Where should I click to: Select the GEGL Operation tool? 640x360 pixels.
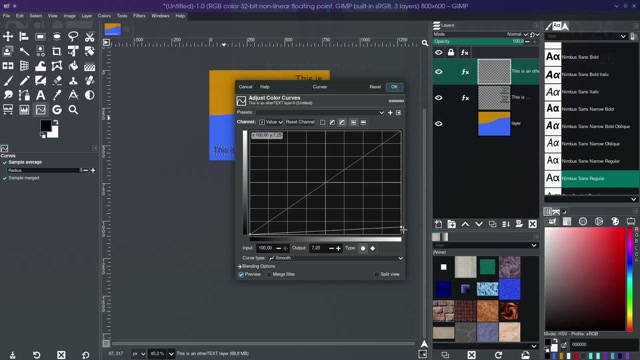tap(57, 109)
